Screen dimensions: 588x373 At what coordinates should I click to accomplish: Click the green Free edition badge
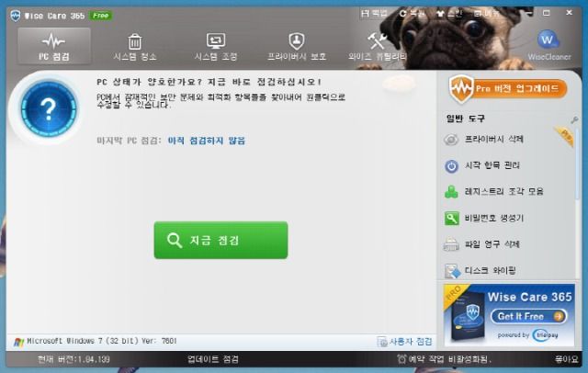tap(100, 16)
